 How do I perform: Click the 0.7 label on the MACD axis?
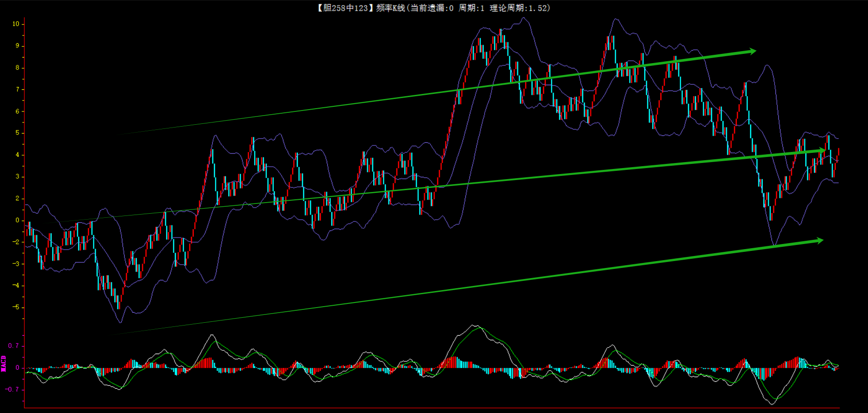(x=13, y=346)
